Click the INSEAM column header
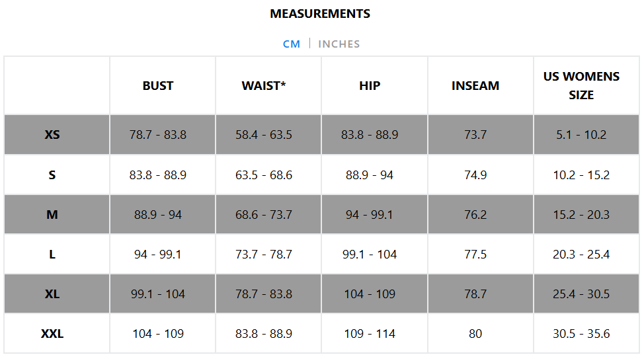 (475, 85)
